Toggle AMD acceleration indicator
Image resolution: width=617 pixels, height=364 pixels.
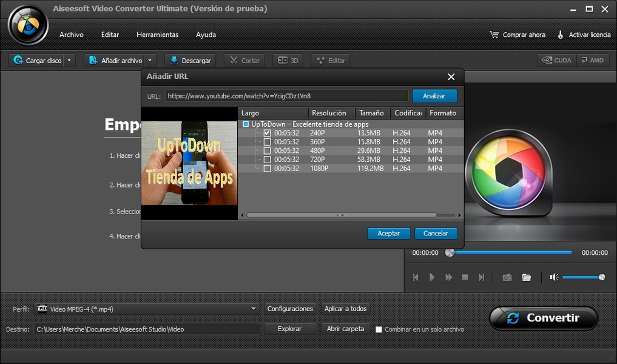(x=593, y=60)
